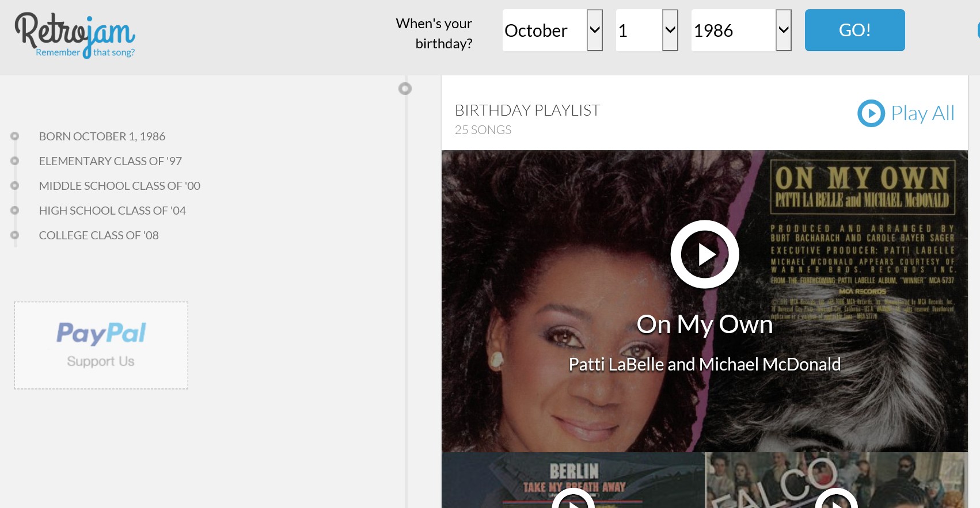Click the bullet beside High School Class of '04

click(15, 211)
